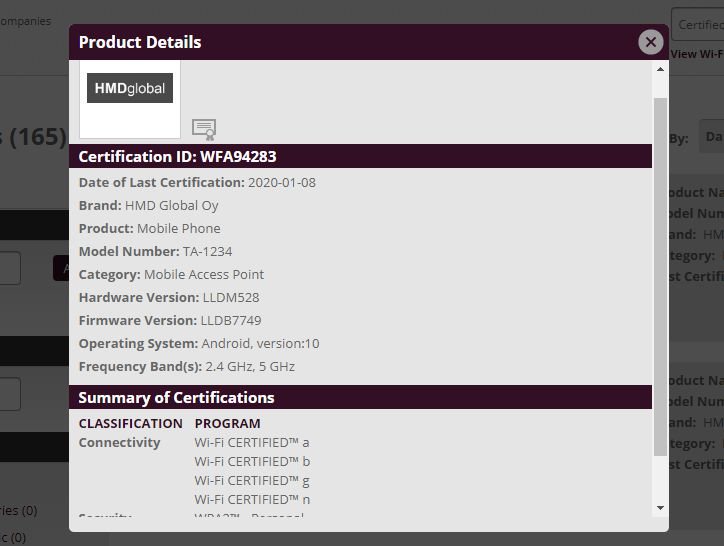Viewport: 724px width, 546px height.
Task: Click the scrollbar up arrow in dialog
Action: [x=660, y=69]
